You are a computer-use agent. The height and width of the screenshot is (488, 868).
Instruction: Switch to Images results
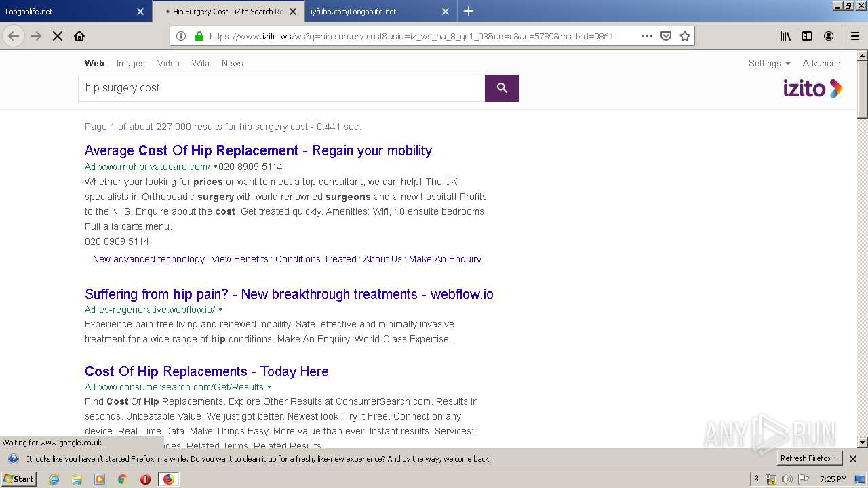click(130, 63)
